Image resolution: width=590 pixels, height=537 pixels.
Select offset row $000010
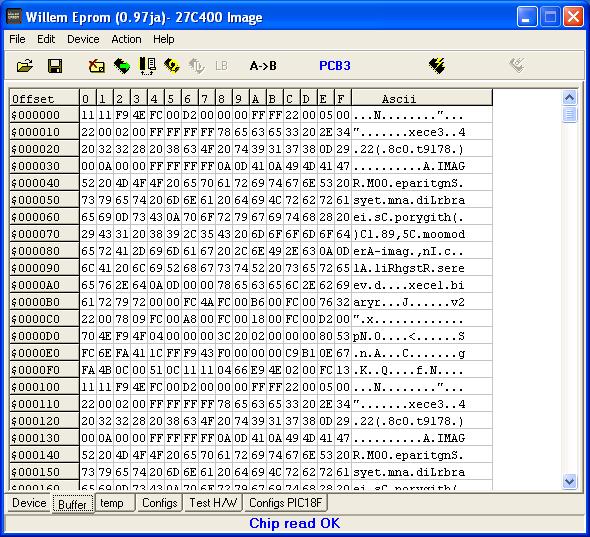tap(44, 132)
